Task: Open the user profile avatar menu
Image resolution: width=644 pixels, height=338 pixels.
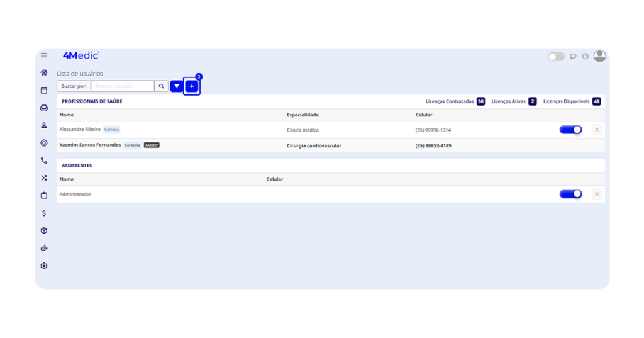Action: (x=599, y=56)
